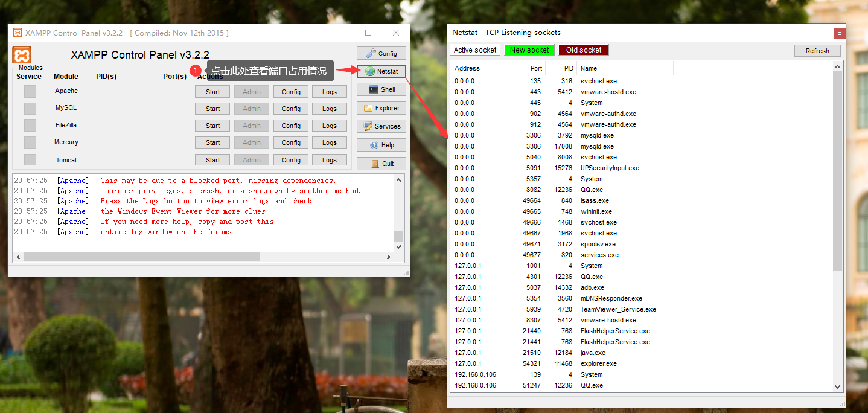Select the services.exe row
Image resolution: width=868 pixels, height=413 pixels.
click(642, 255)
